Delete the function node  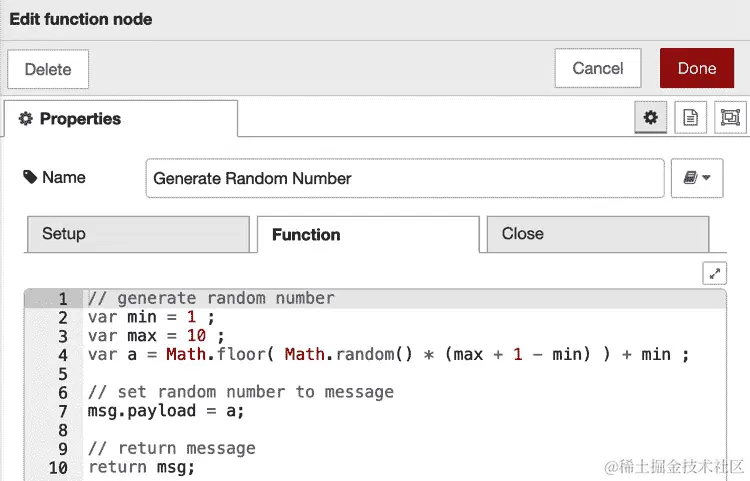point(48,69)
